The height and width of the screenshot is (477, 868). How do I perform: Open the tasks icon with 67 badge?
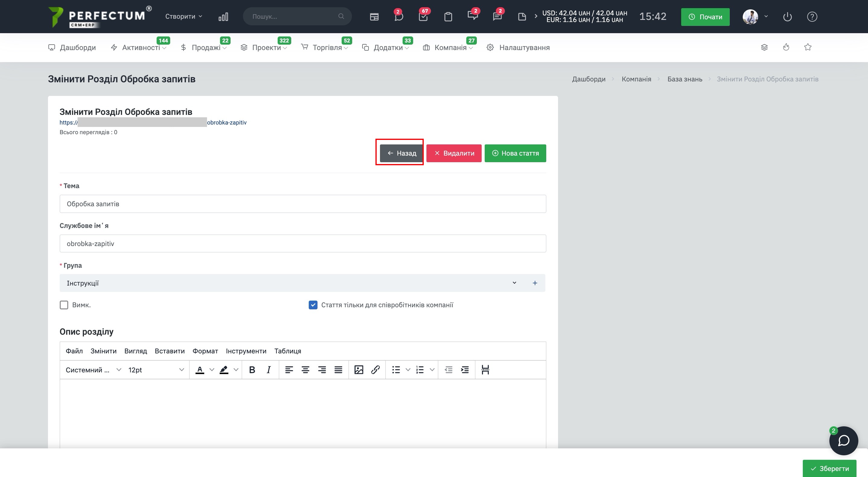423,17
